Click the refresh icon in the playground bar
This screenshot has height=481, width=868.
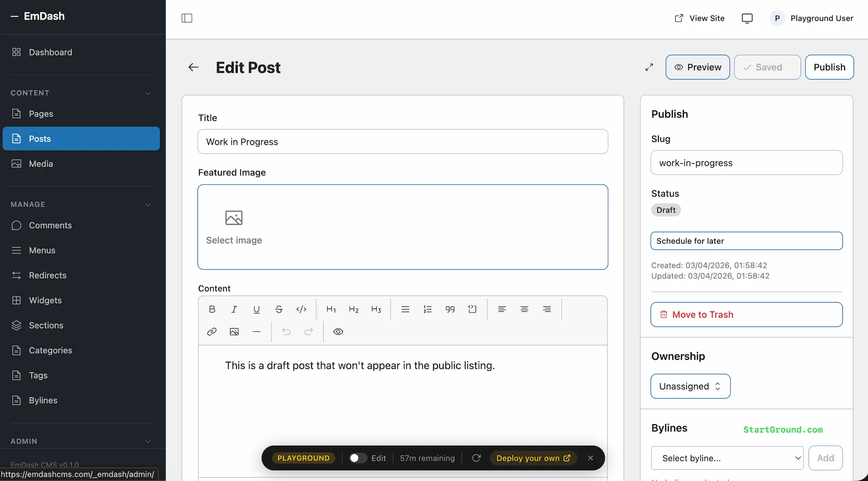477,458
